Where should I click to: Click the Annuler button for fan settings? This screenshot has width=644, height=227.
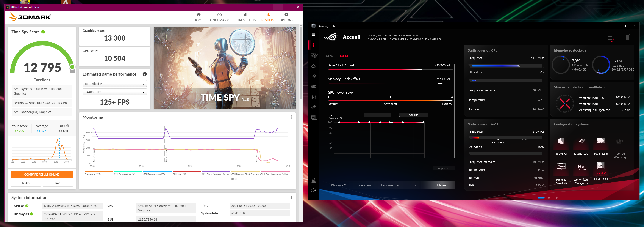[x=413, y=115]
